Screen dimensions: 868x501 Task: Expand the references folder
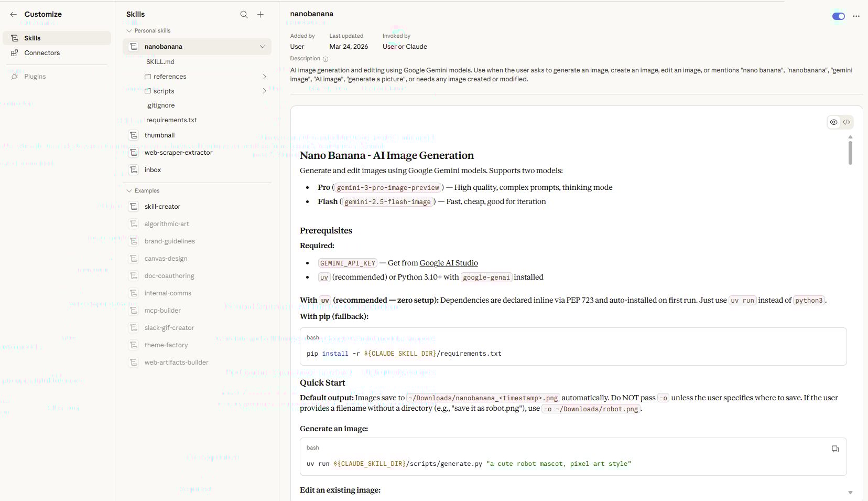pyautogui.click(x=265, y=76)
